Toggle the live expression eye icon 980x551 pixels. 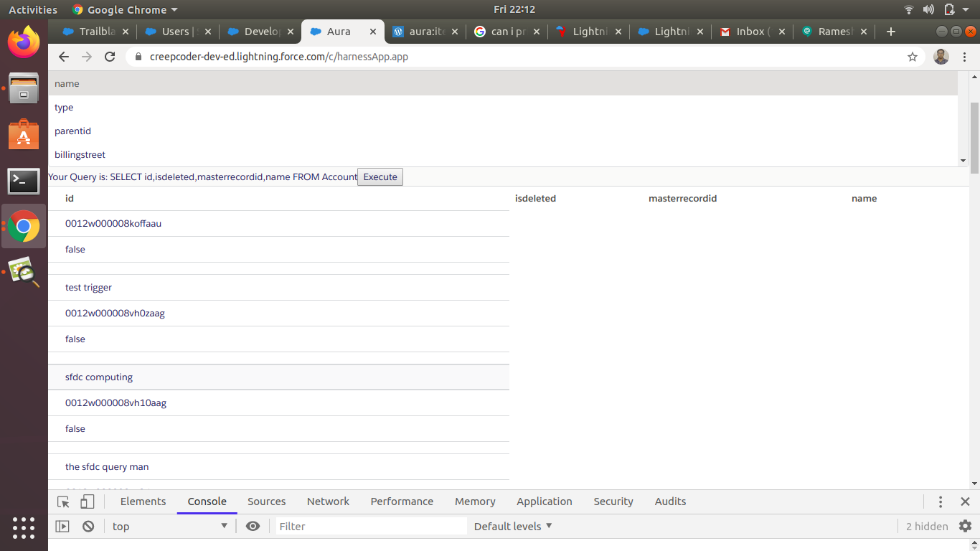pyautogui.click(x=253, y=526)
